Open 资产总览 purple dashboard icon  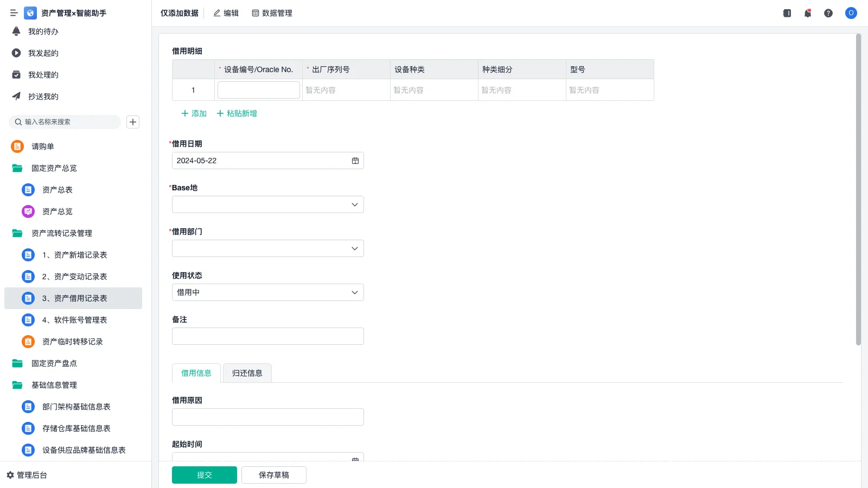[x=28, y=211]
